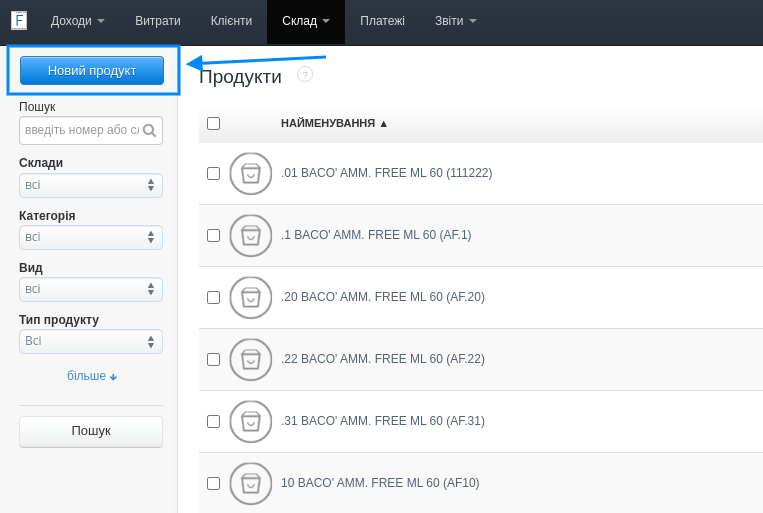Click product basket icon for .20 BACO' (AF.20)
The height and width of the screenshot is (513, 763).
coord(250,297)
